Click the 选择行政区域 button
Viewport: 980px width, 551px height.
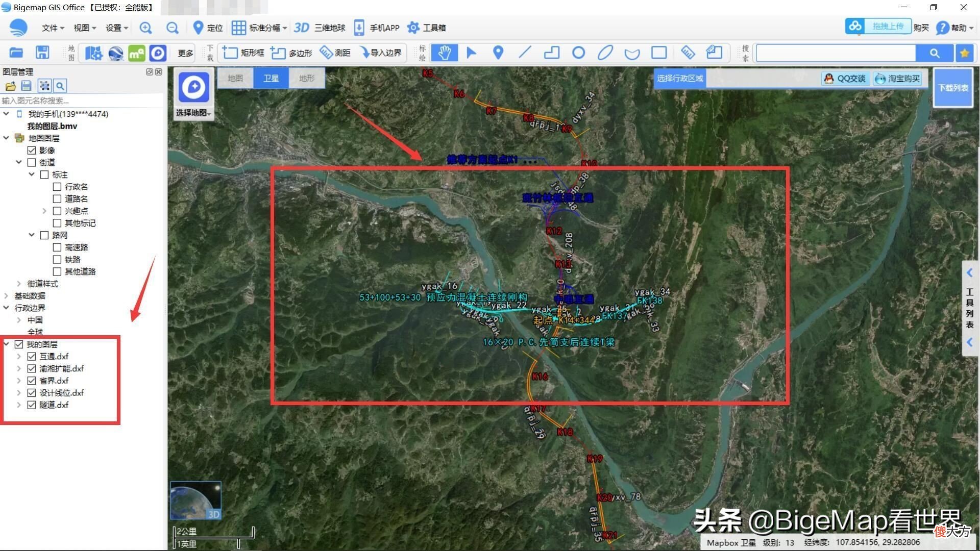coord(680,78)
